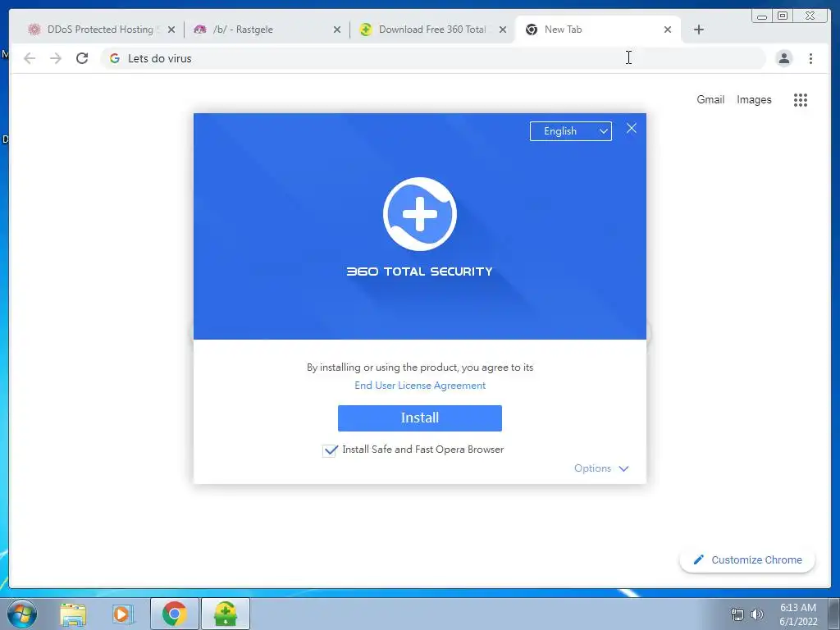
Task: Open the English language dropdown
Action: click(571, 131)
